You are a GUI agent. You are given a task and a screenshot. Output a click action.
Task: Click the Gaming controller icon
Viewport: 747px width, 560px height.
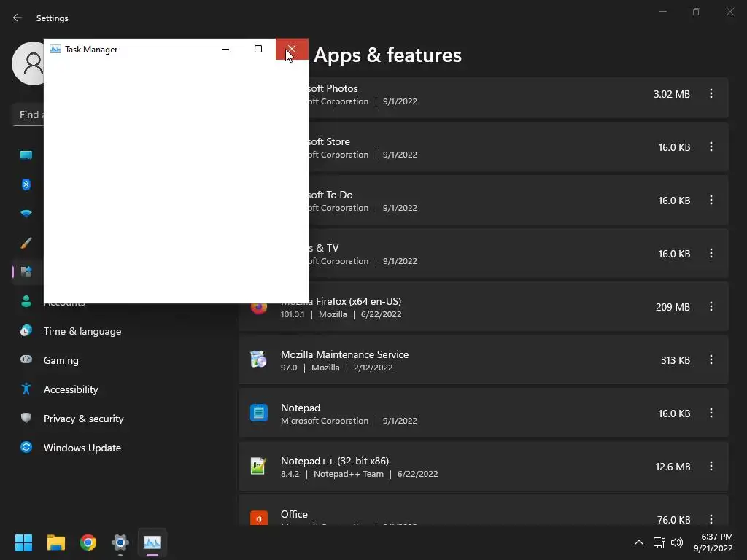point(26,359)
